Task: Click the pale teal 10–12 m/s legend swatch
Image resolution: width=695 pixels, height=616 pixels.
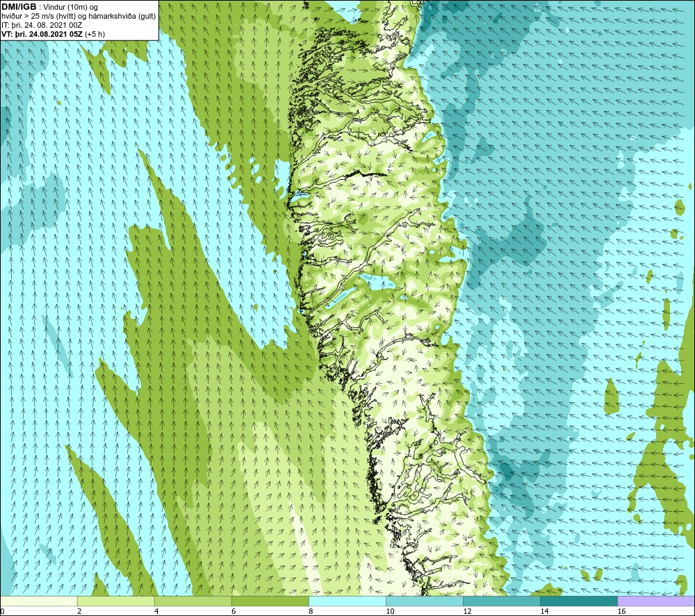Action: coord(425,601)
